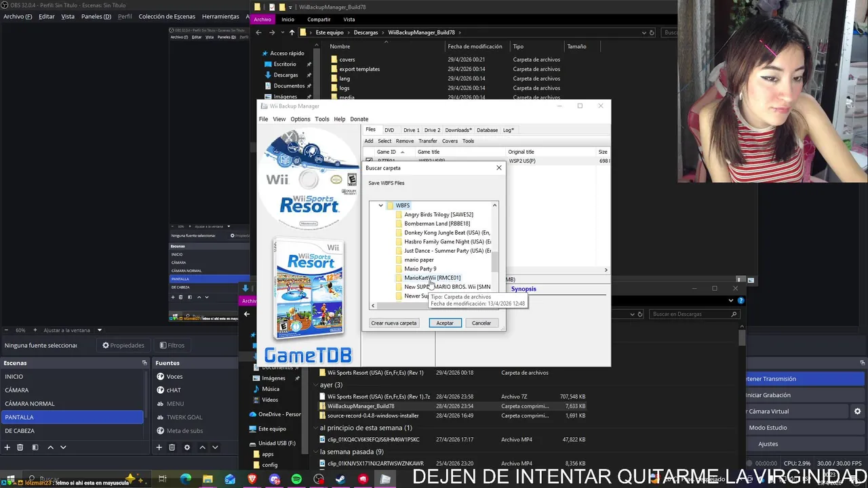The height and width of the screenshot is (488, 868).
Task: Open Brave browser from taskbar
Action: coord(252,479)
